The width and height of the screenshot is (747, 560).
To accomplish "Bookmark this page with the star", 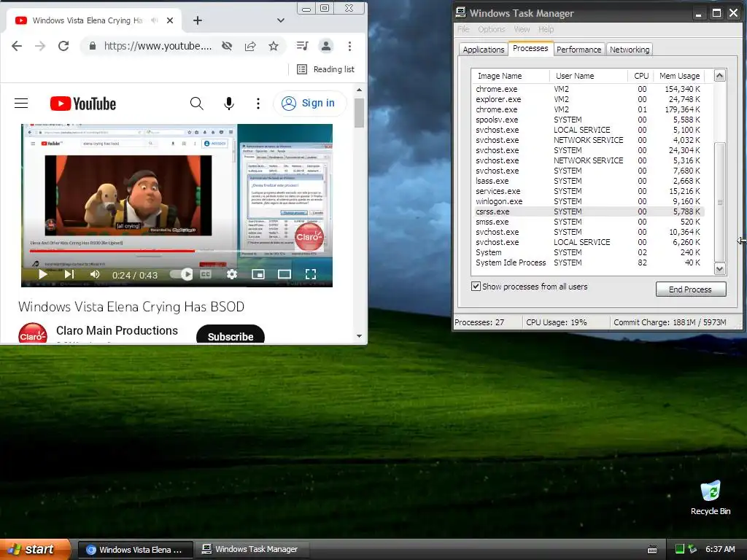I will click(274, 46).
